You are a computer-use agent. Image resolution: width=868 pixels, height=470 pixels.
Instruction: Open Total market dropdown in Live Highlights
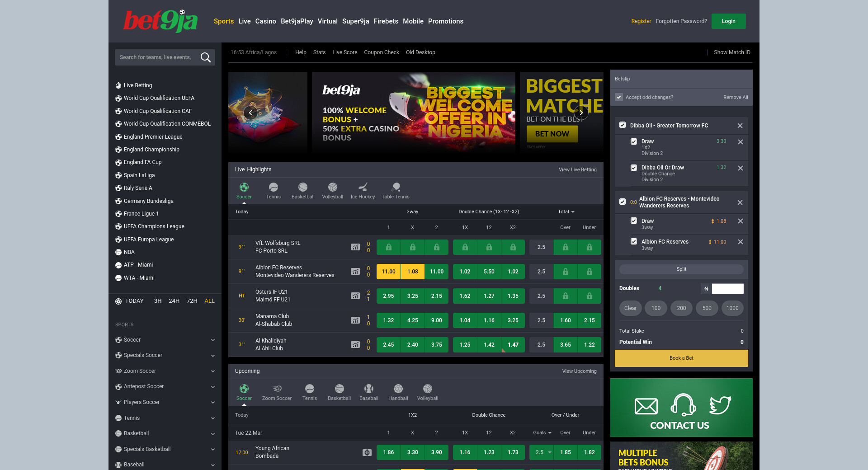(x=566, y=211)
